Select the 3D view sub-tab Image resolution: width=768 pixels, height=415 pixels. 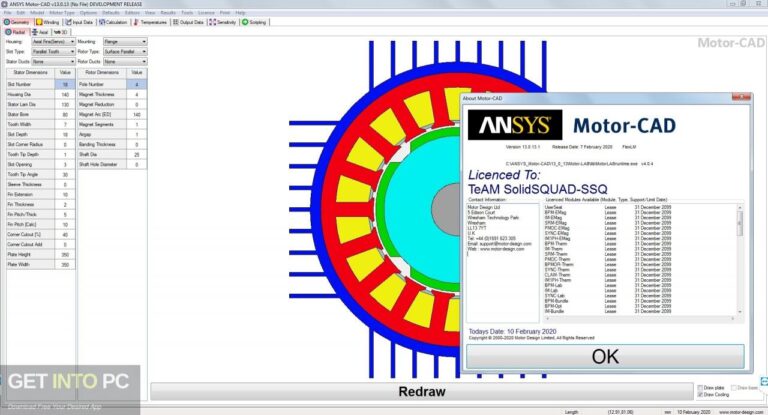coord(61,32)
